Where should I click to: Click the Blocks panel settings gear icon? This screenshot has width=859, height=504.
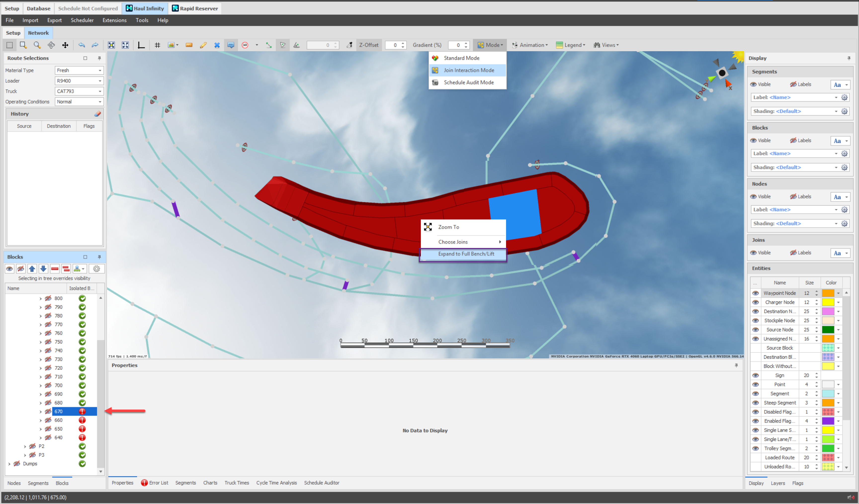(96, 269)
